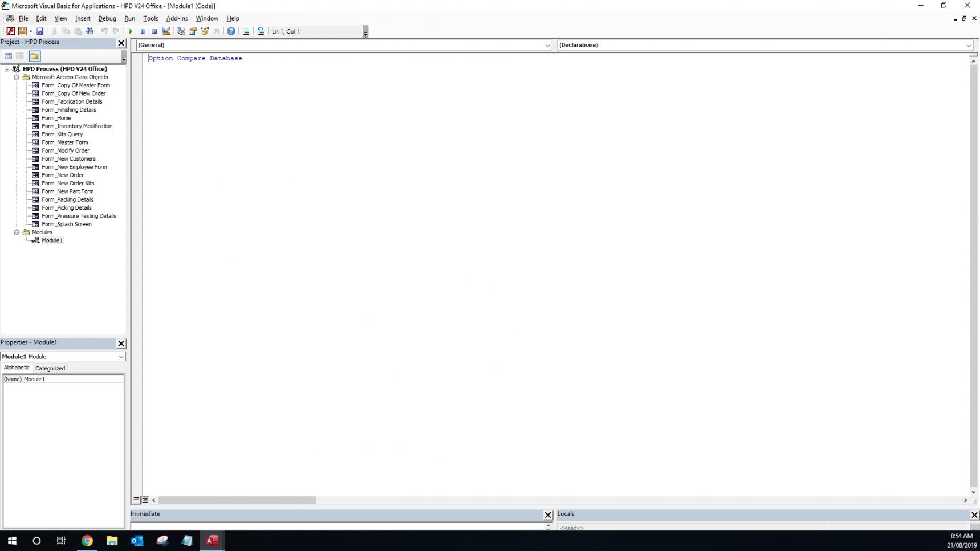Close the Immediate window
Image resolution: width=980 pixels, height=551 pixels.
click(x=548, y=515)
